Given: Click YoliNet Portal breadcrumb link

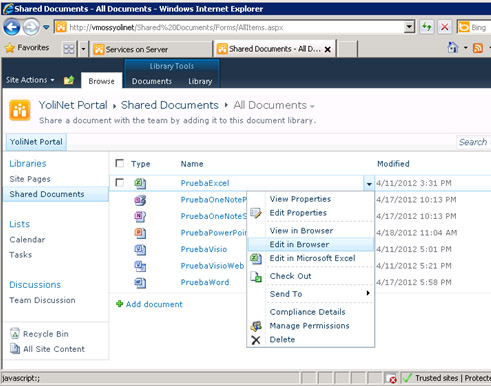Looking at the screenshot, I should pyautogui.click(x=73, y=105).
